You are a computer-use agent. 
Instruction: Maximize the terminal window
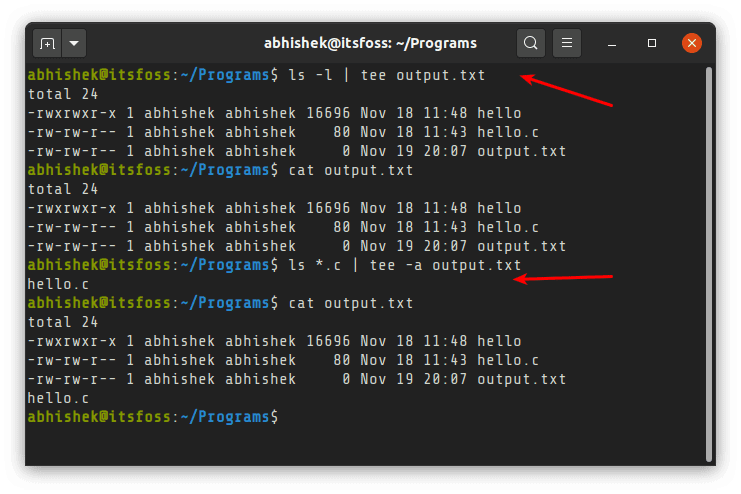pyautogui.click(x=652, y=43)
